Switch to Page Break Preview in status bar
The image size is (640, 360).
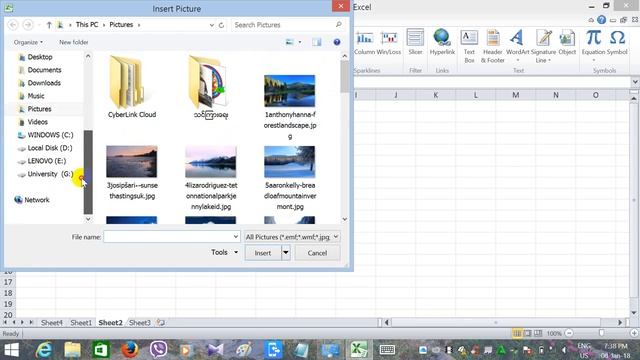[538, 333]
